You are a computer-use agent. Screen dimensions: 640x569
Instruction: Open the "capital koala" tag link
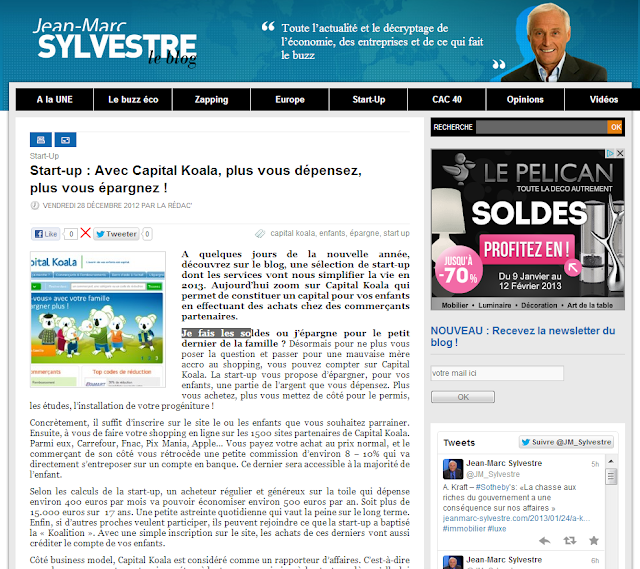(x=293, y=233)
